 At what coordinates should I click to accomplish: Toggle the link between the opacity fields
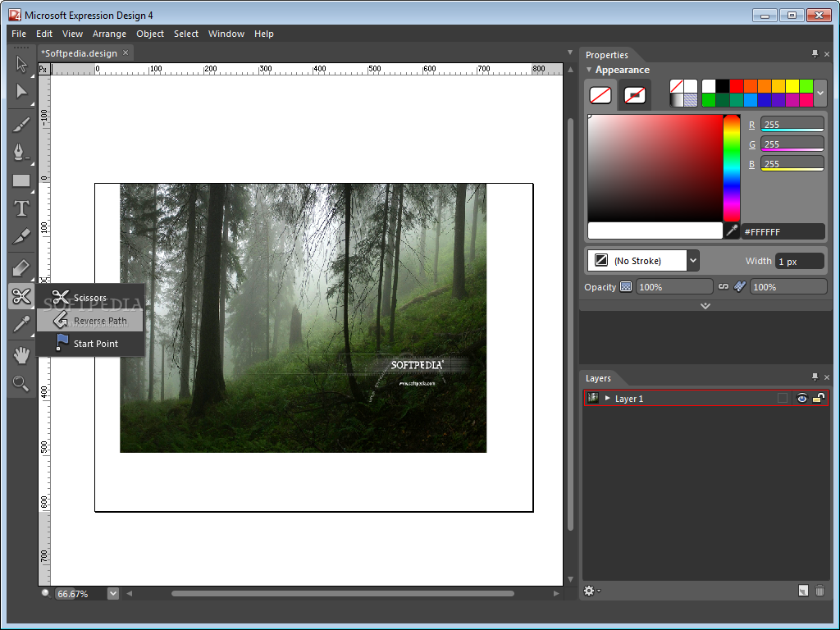[x=724, y=286]
